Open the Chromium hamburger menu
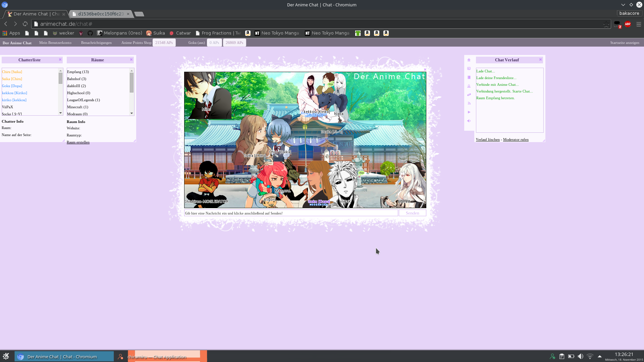Image resolution: width=644 pixels, height=362 pixels. click(639, 24)
